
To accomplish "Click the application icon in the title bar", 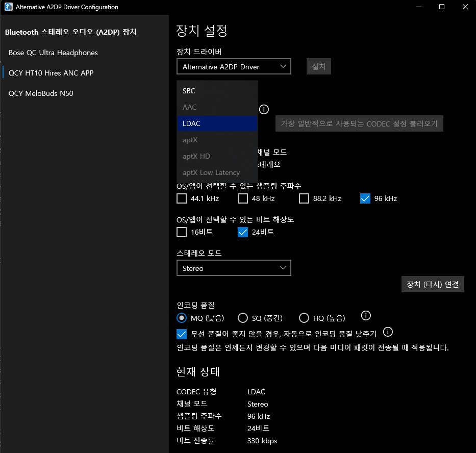I will click(7, 7).
